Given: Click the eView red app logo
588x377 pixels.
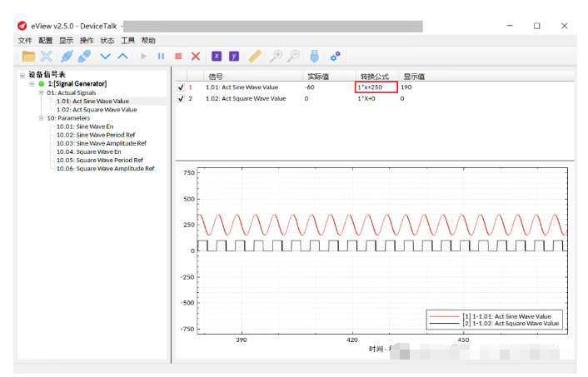Looking at the screenshot, I should [x=22, y=26].
